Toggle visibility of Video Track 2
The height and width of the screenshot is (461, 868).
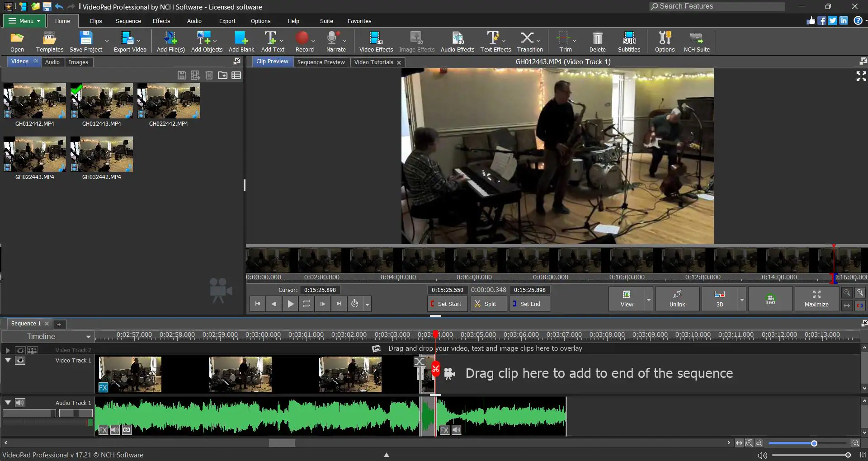20,350
